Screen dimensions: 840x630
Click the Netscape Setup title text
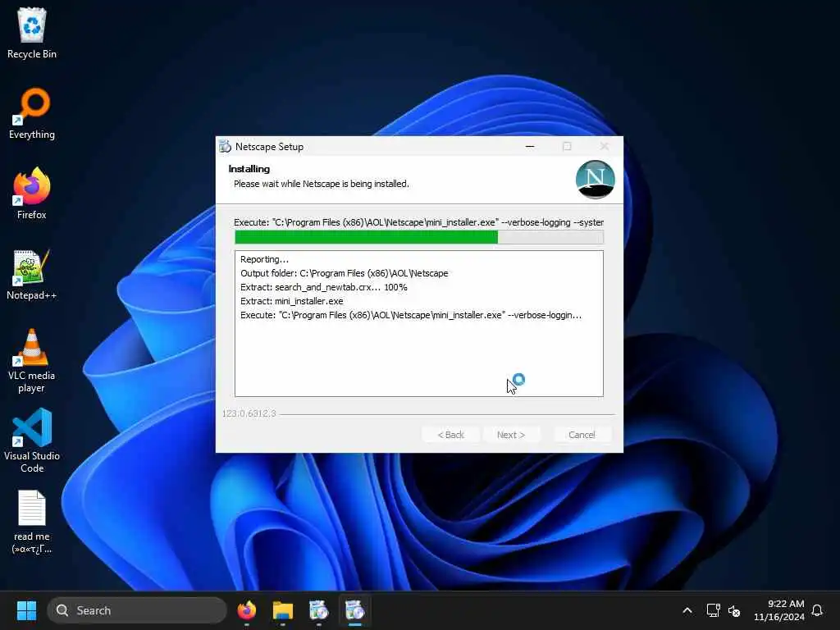(x=269, y=147)
